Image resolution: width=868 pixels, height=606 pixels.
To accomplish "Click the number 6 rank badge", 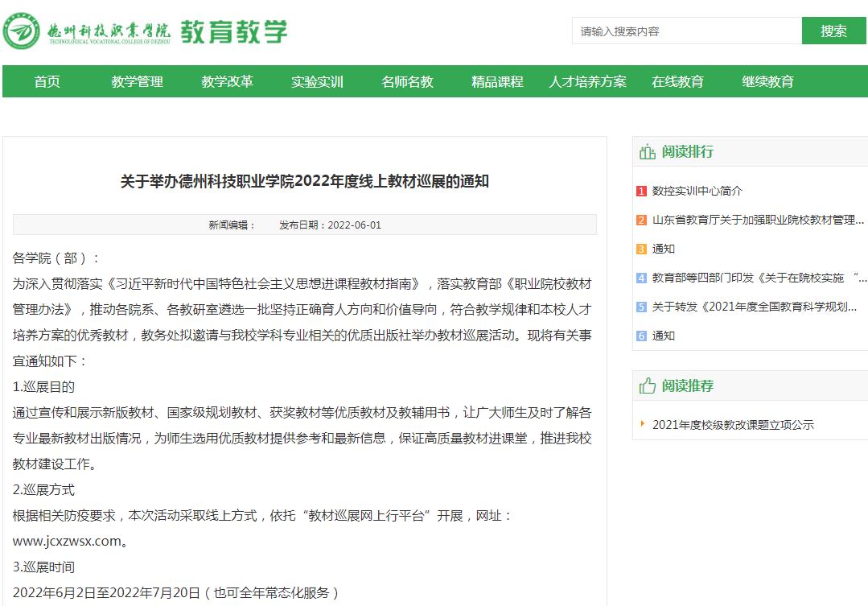I will (641, 336).
